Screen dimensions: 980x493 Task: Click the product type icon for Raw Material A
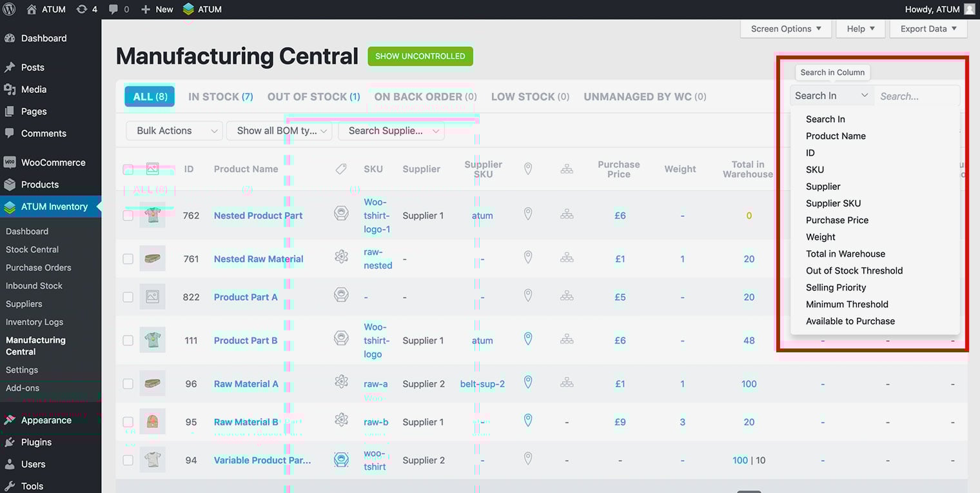341,383
